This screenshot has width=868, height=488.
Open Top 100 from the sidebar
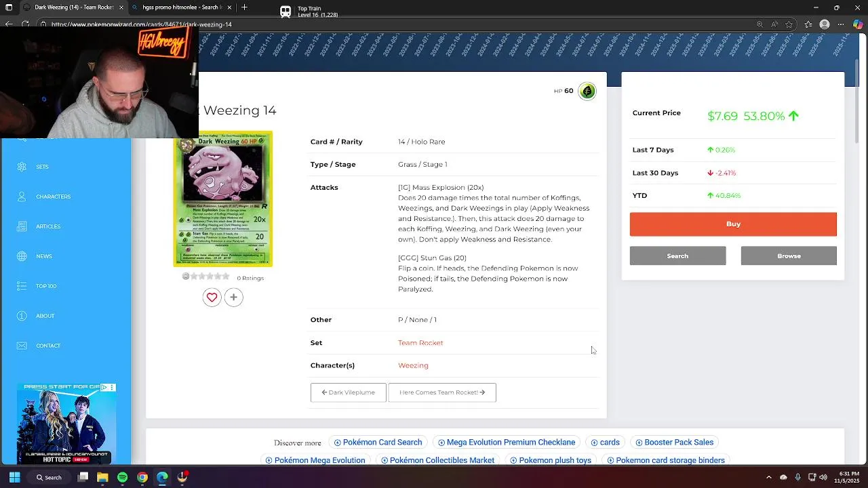click(46, 286)
